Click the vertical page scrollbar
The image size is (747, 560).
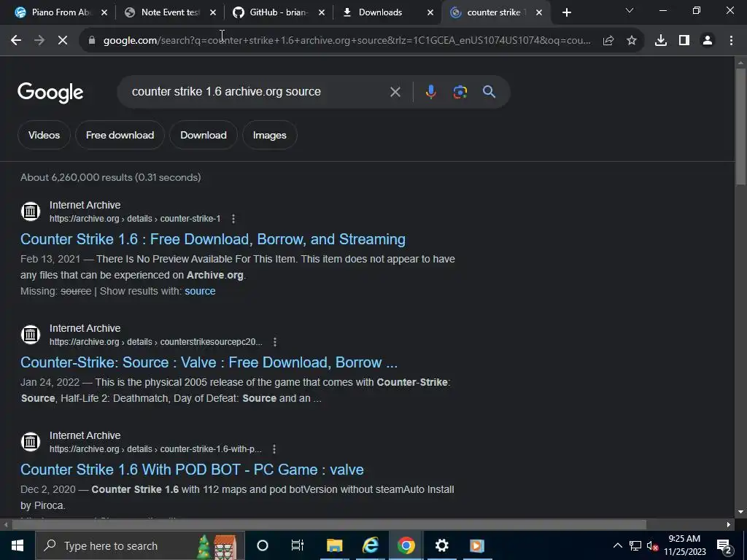[x=740, y=126]
